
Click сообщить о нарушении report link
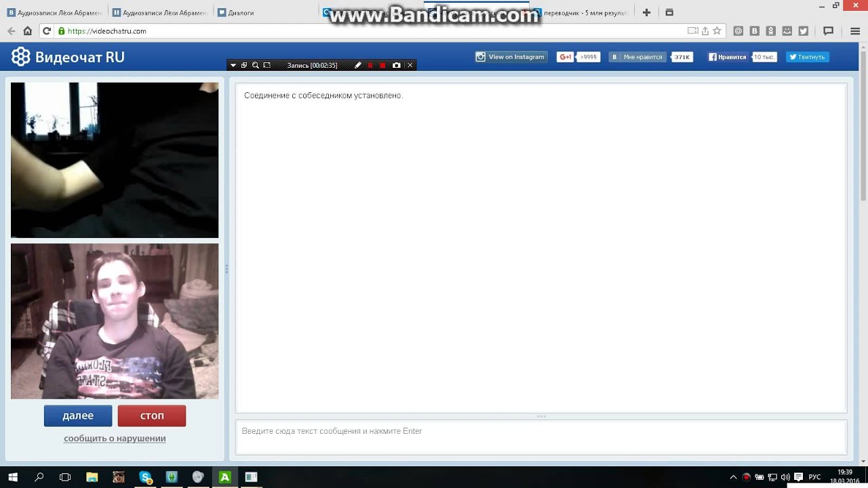pos(115,439)
